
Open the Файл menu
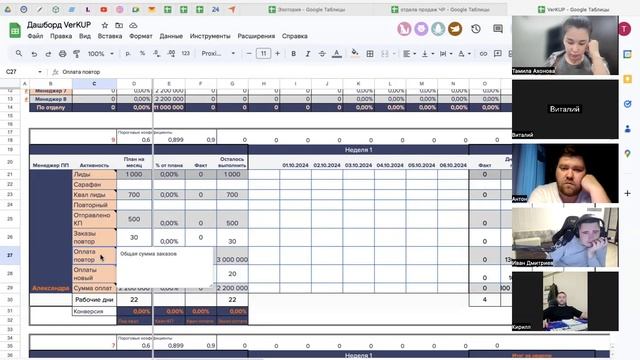coord(35,36)
